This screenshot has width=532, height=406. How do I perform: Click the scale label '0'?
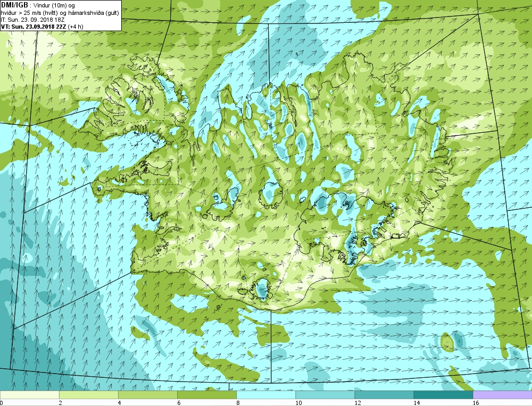(2, 403)
